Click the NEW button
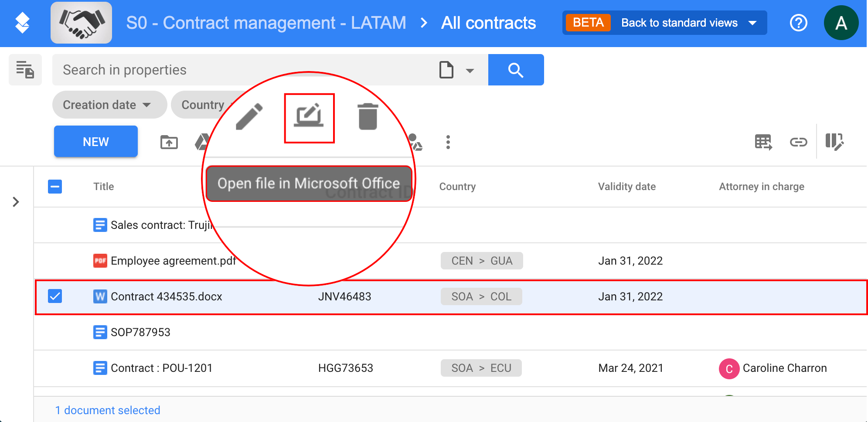The height and width of the screenshot is (422, 868). pyautogui.click(x=96, y=142)
